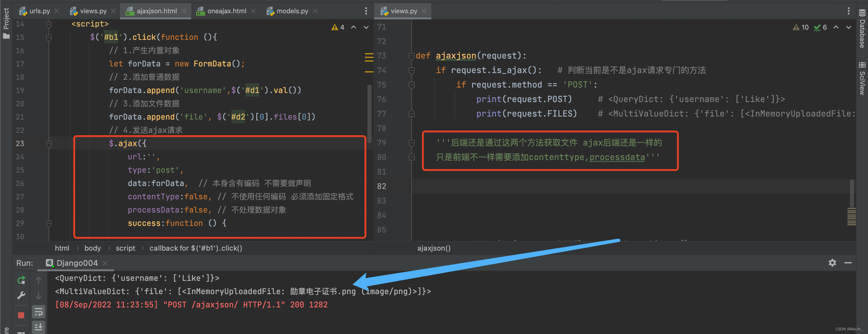This screenshot has width=868, height=334.
Task: Click the fold end marker at line 77
Action: point(411,114)
